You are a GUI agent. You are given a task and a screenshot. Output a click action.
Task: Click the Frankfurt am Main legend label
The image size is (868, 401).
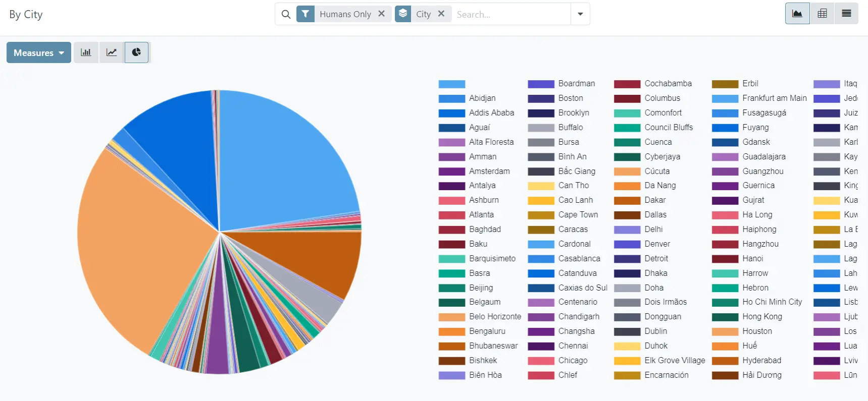[774, 98]
